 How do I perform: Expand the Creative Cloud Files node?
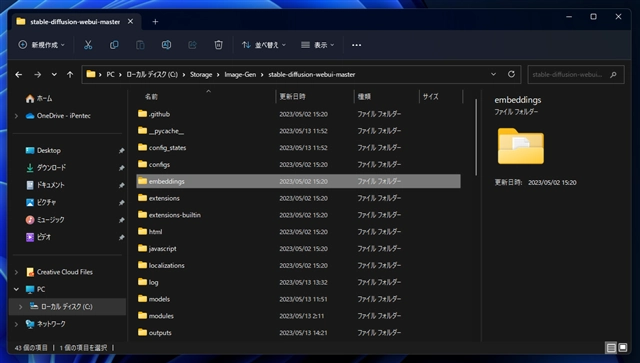coord(16,272)
